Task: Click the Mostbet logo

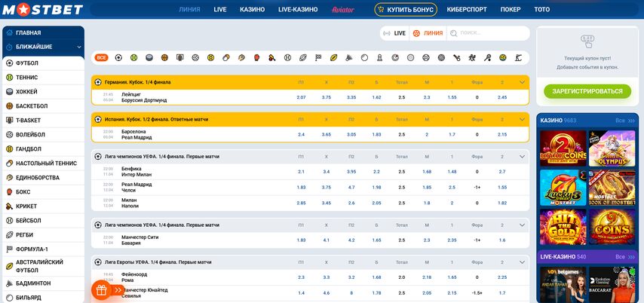Action: [x=41, y=10]
